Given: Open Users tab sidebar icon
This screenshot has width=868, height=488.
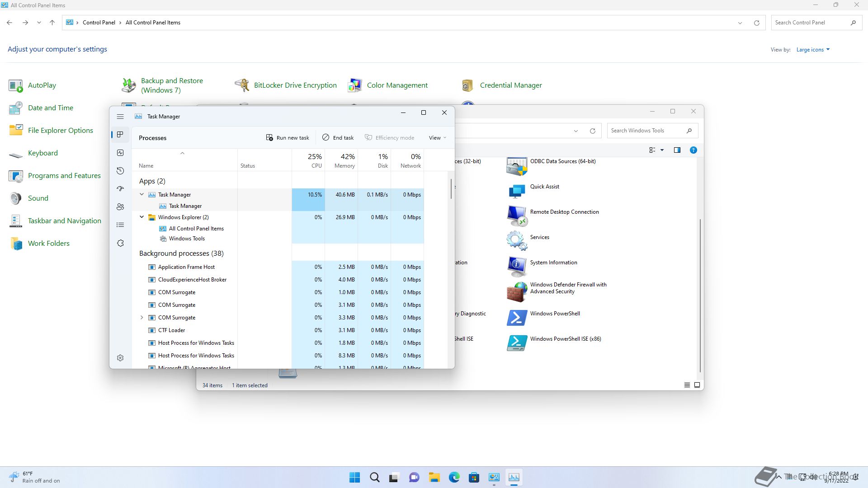Looking at the screenshot, I should (120, 207).
